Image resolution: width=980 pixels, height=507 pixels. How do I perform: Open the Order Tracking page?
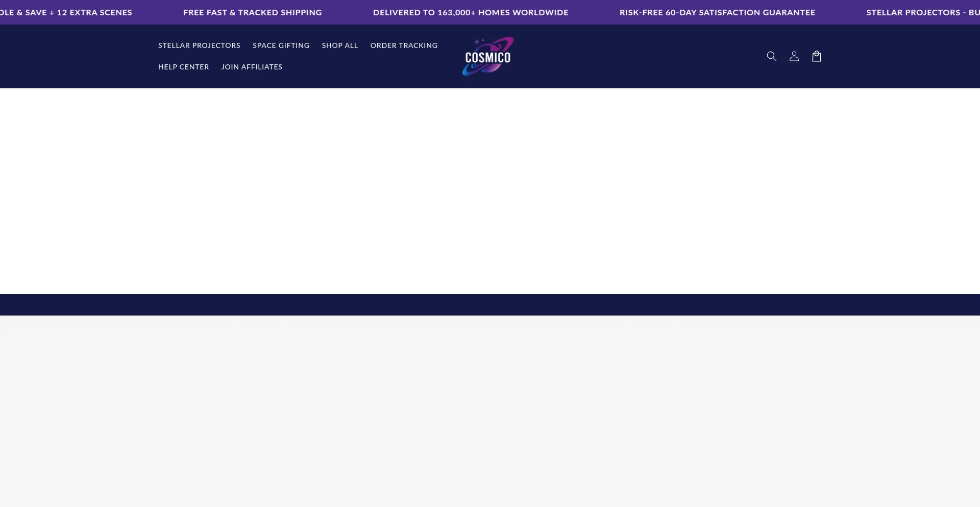coord(404,45)
